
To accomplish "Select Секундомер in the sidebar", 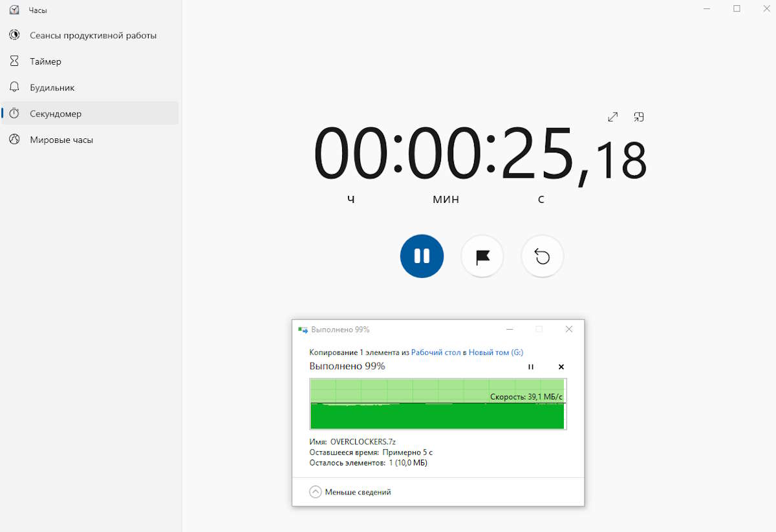I will pos(89,113).
